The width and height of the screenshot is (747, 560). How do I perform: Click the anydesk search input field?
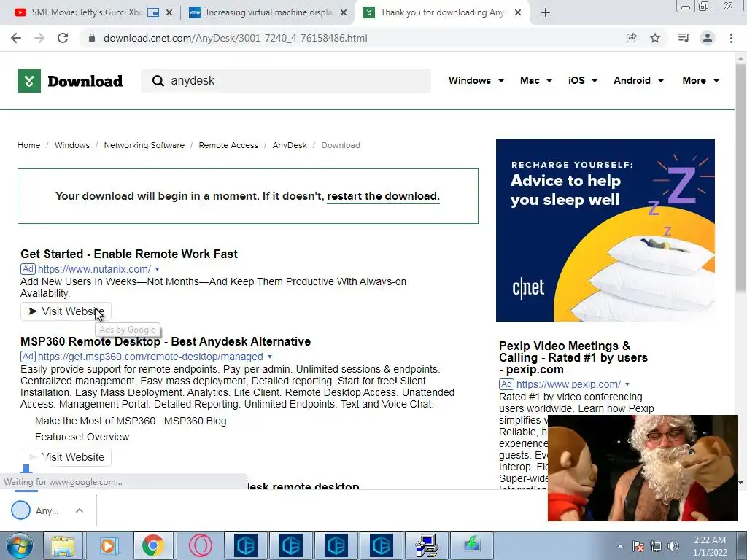286,81
